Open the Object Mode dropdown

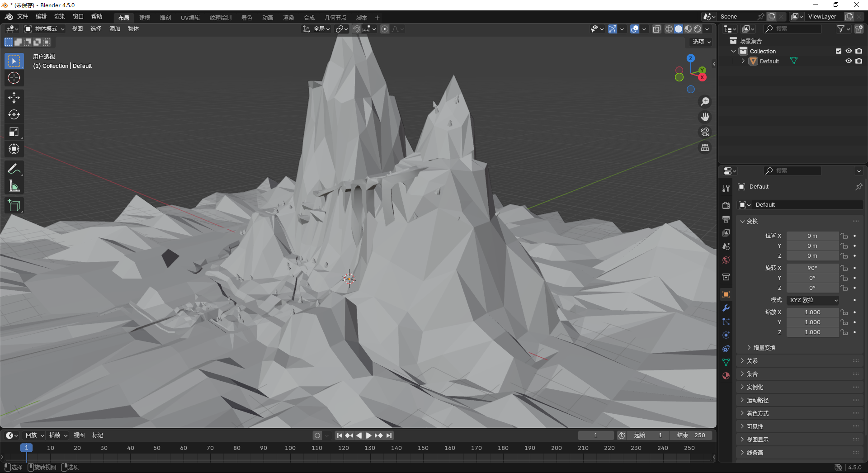[x=44, y=29]
